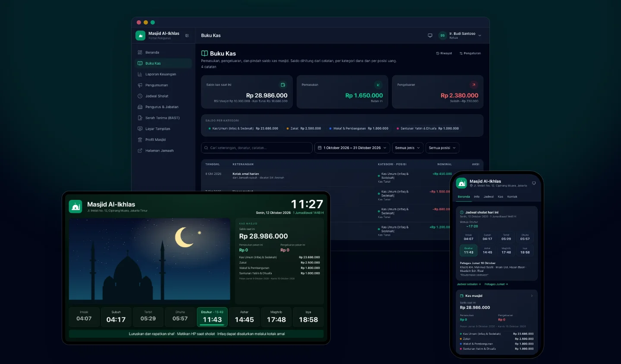The image size is (621, 364).
Task: Expand the Semua posisi filter dropdown
Action: 442,148
